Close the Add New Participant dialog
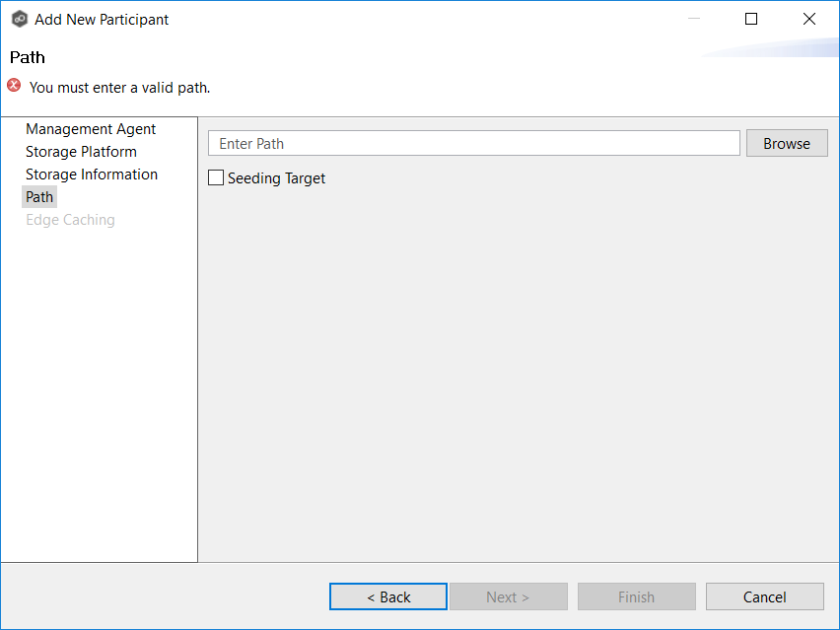 coord(809,19)
